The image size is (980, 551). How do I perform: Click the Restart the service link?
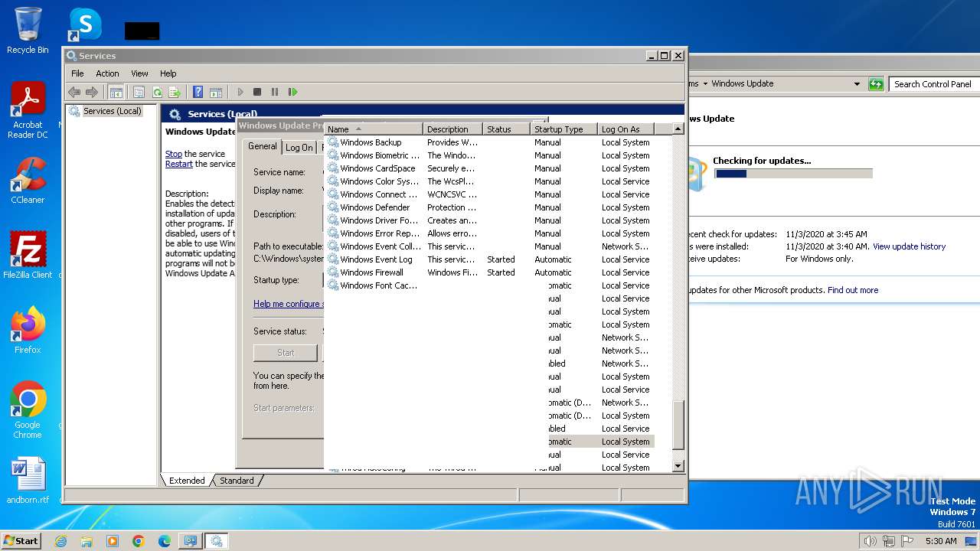[179, 164]
